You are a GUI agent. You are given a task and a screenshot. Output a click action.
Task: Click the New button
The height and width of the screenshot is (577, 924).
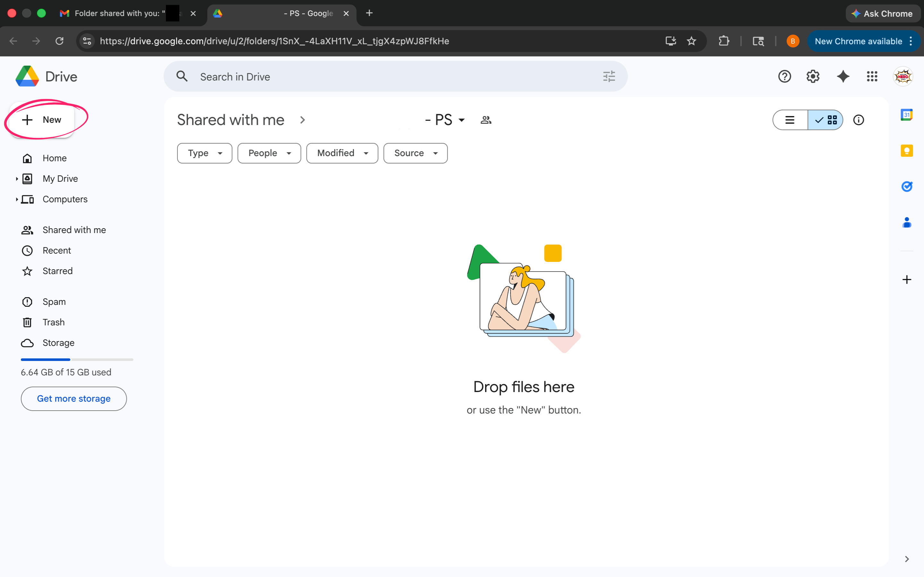(42, 120)
